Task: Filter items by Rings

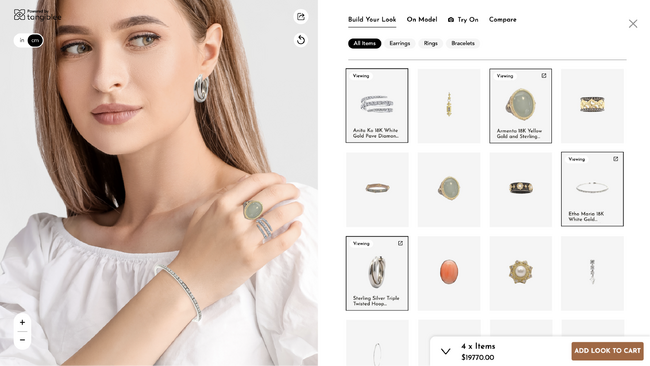Action: tap(431, 43)
